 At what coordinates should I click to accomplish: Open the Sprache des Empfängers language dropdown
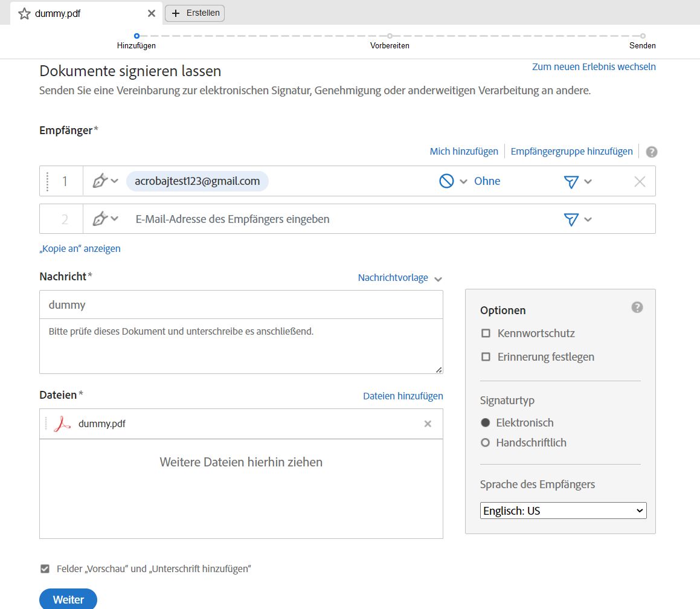562,510
